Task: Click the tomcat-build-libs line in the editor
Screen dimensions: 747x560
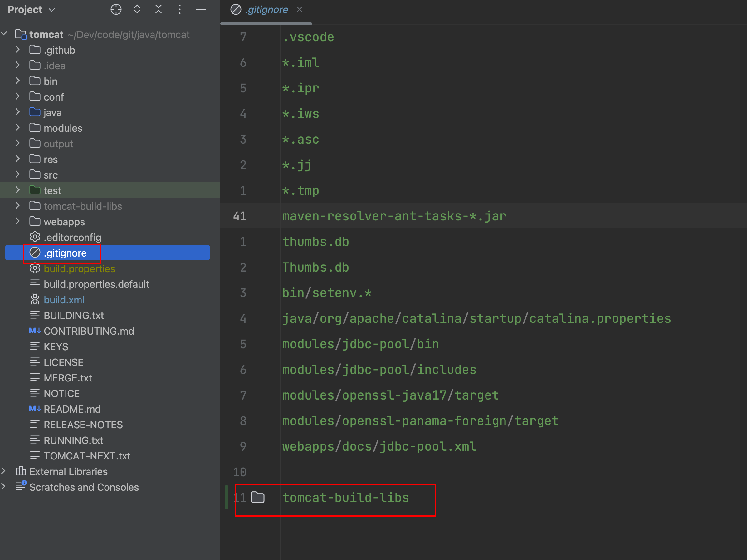Action: pyautogui.click(x=345, y=497)
